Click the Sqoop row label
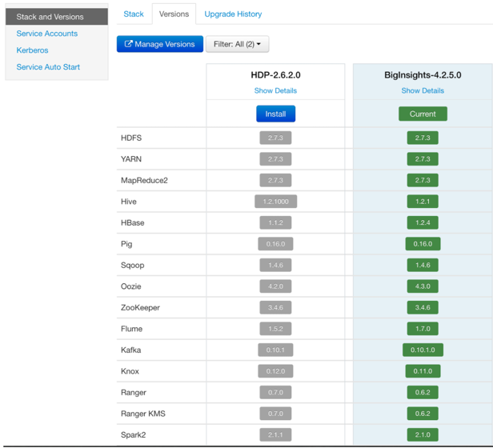The width and height of the screenshot is (493, 448). pos(132,265)
